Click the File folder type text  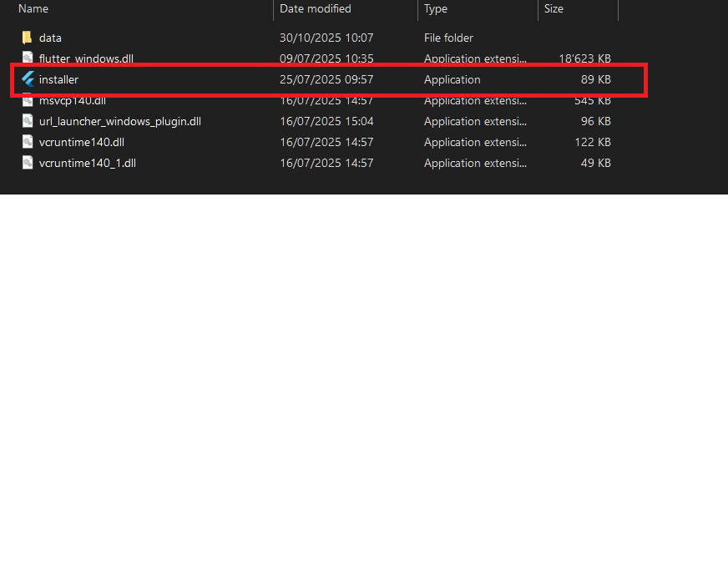[x=448, y=38]
